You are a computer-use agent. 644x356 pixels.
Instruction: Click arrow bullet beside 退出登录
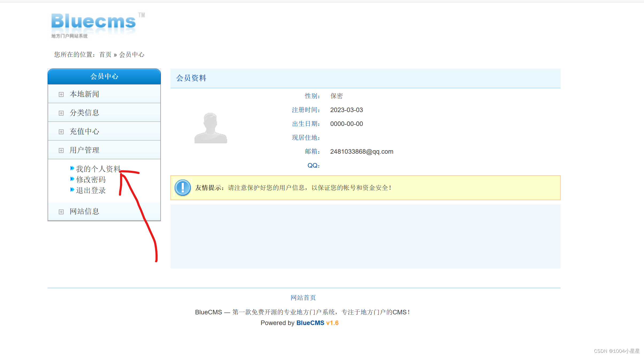point(72,189)
